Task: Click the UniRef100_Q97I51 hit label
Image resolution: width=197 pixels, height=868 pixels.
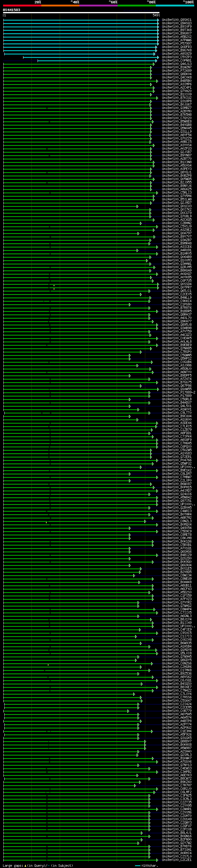Action: [x=176, y=501]
